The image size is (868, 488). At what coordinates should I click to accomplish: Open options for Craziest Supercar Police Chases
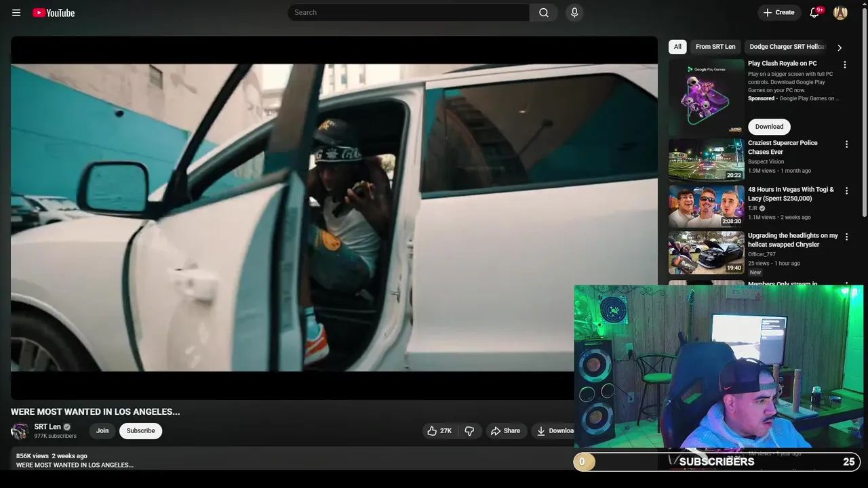click(x=846, y=144)
